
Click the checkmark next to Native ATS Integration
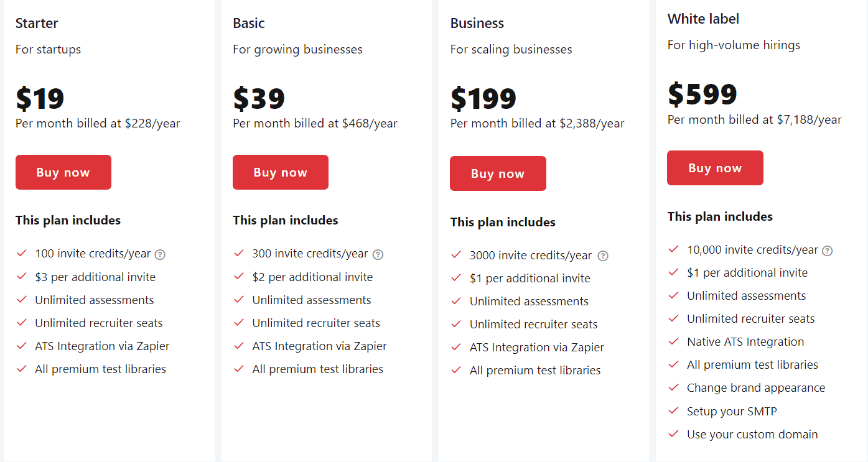tap(673, 341)
